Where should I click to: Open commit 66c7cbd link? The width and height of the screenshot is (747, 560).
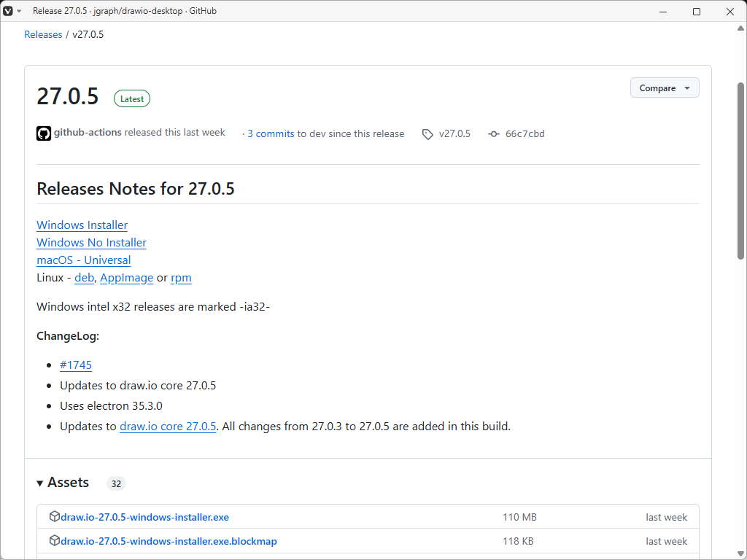click(x=525, y=134)
